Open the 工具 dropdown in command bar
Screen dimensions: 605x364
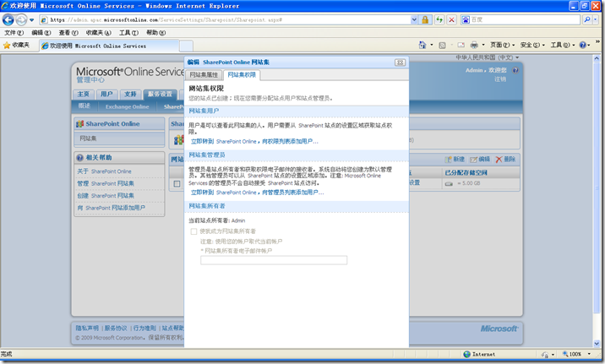(x=563, y=45)
